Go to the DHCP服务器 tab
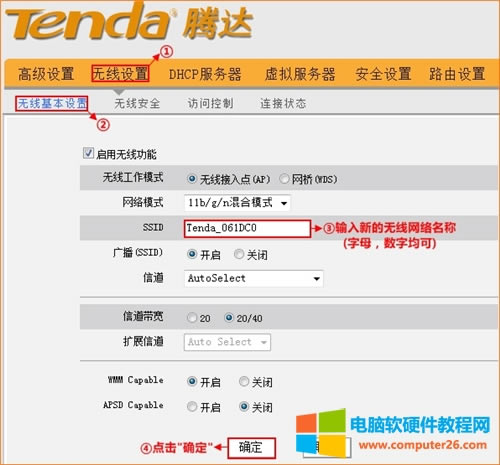 [x=205, y=74]
